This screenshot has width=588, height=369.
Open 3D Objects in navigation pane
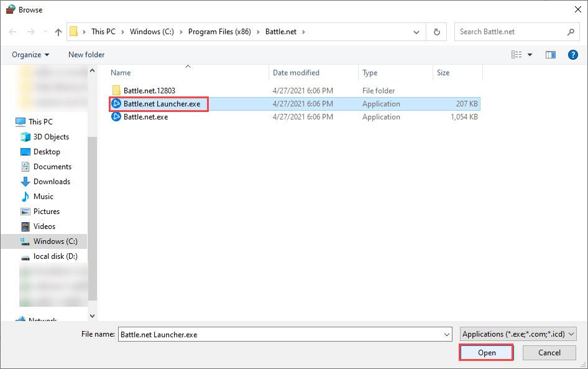pyautogui.click(x=51, y=137)
